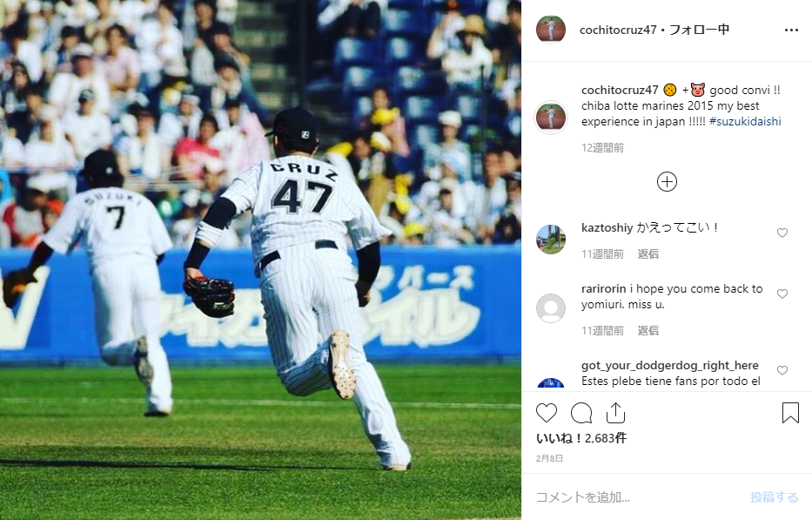The image size is (812, 520).
Task: View likes list いいね！2,683件
Action: click(x=581, y=438)
